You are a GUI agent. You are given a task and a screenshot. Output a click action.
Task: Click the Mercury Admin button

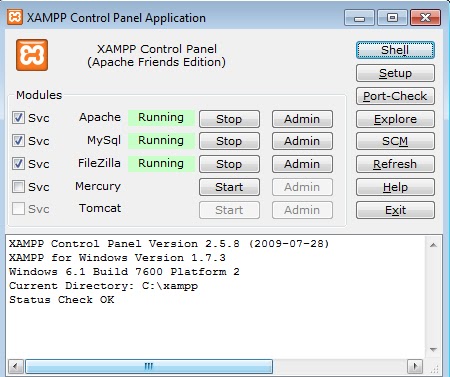(302, 187)
